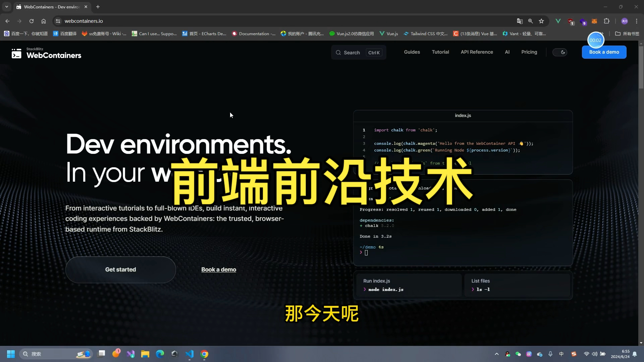Click the WebContainers logo in the navbar

pyautogui.click(x=46, y=53)
